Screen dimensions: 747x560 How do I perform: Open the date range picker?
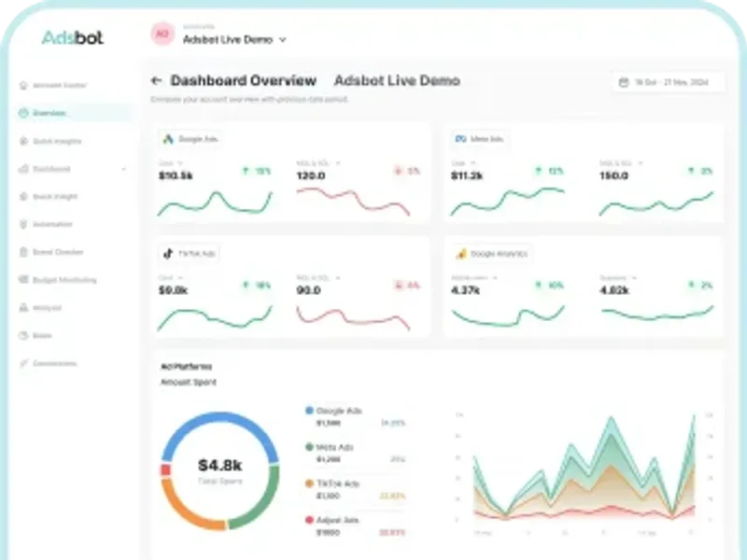coord(668,82)
